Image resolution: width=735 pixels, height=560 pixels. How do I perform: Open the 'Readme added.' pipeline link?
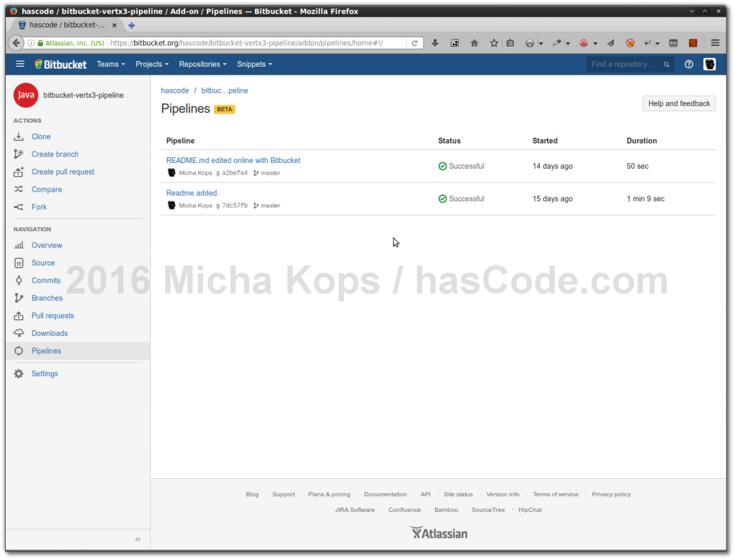coord(192,193)
